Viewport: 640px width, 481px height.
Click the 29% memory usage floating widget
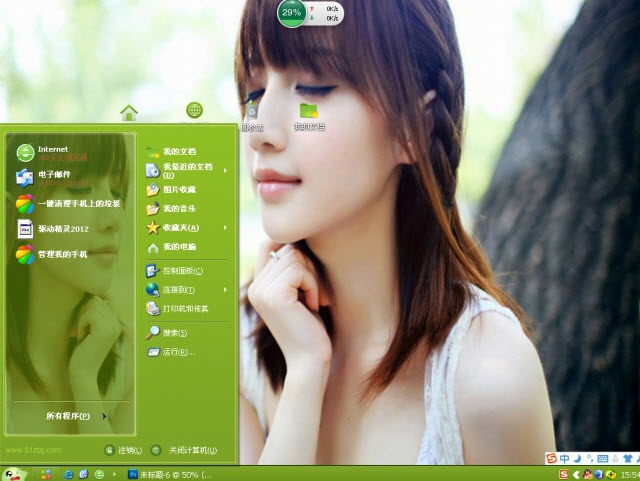[292, 12]
